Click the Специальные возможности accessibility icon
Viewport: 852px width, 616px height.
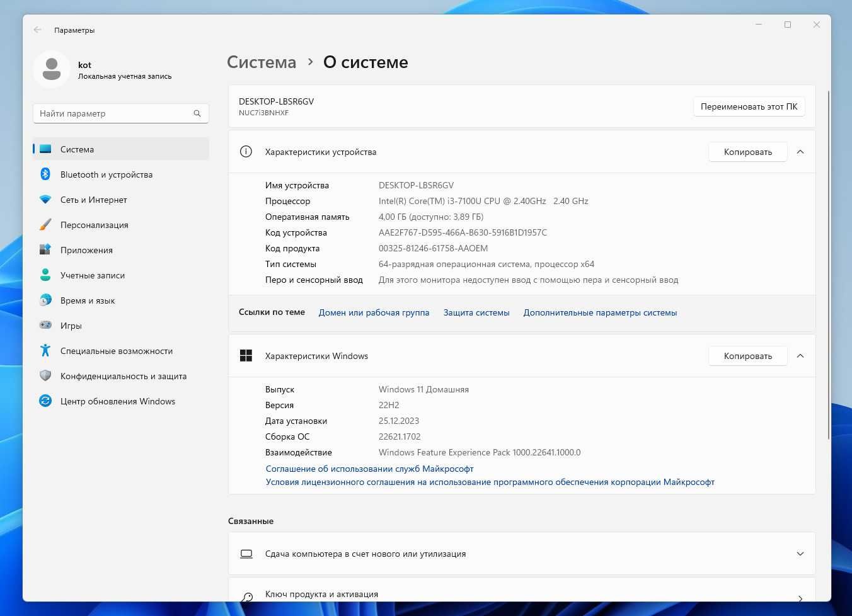45,351
